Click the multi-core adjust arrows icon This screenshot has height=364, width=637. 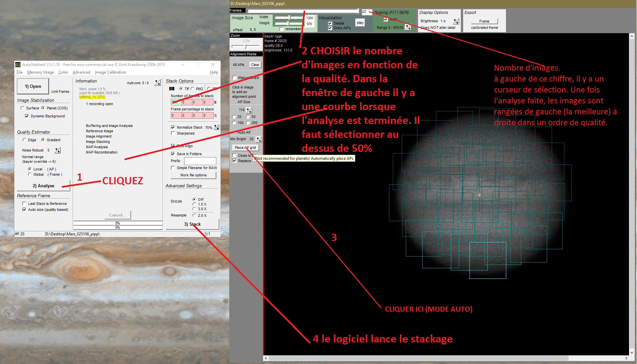coord(158,83)
